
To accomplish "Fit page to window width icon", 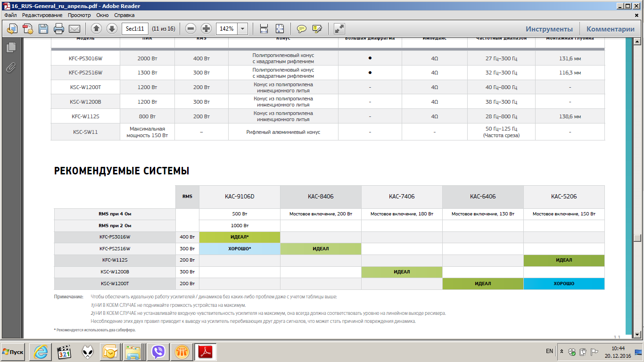I will click(264, 29).
